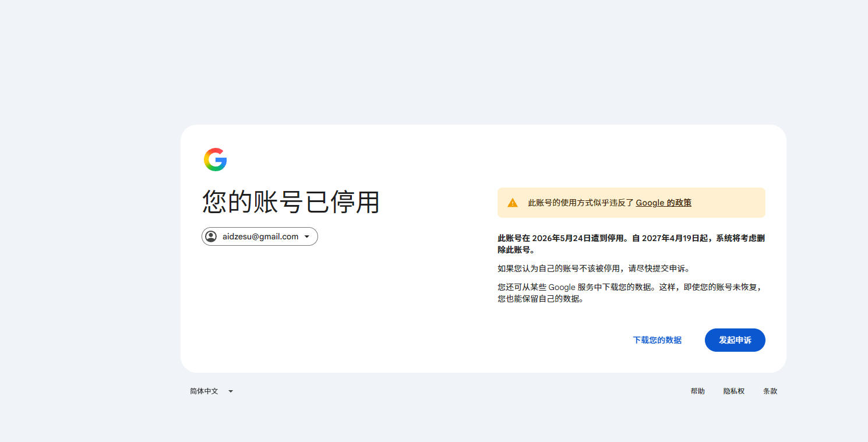Click the 下载您的数据 button

(657, 340)
